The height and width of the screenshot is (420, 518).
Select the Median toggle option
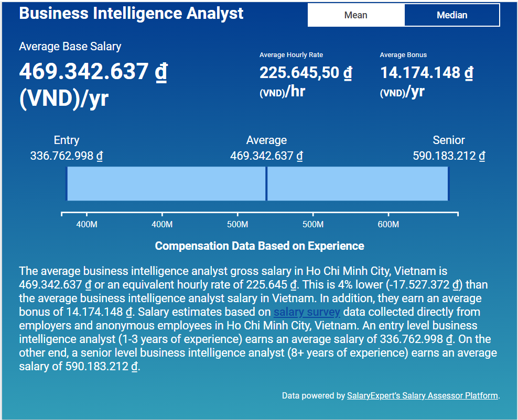(x=451, y=15)
